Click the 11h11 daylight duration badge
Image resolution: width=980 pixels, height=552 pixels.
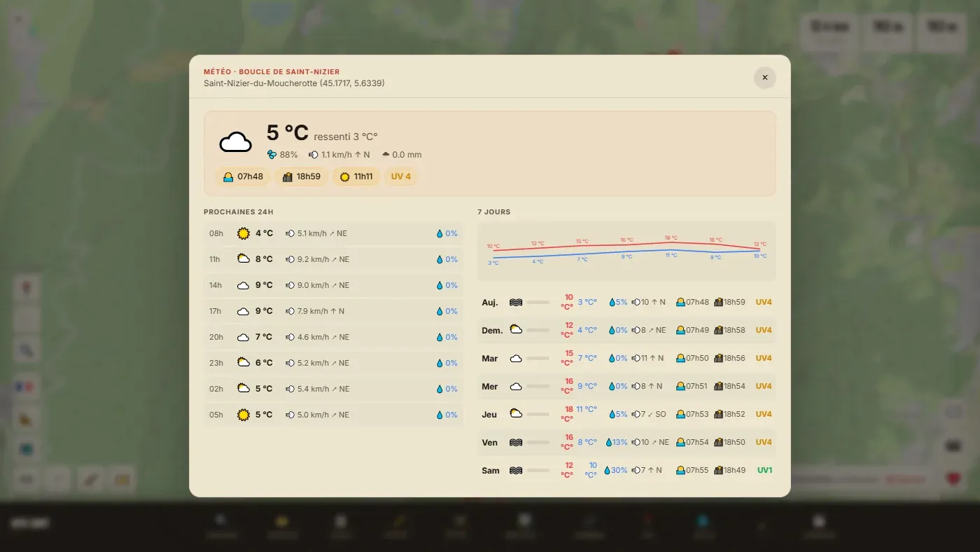point(356,177)
